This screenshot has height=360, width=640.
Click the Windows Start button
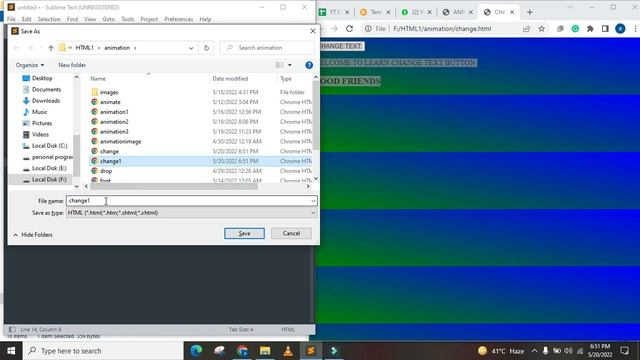(x=11, y=351)
